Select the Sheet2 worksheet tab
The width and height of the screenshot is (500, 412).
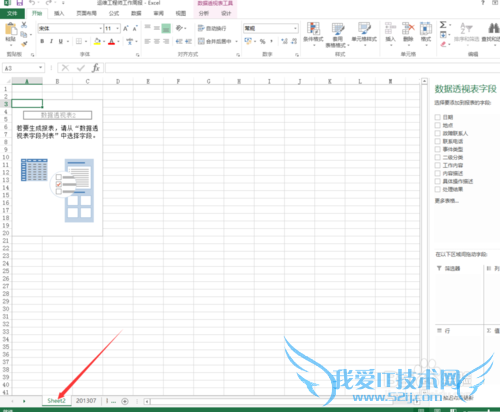pyautogui.click(x=57, y=401)
